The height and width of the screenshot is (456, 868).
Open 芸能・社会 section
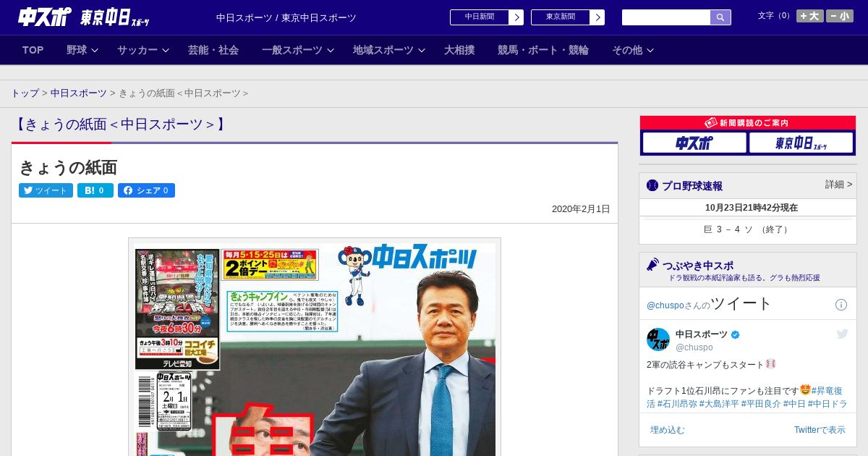[x=213, y=50]
